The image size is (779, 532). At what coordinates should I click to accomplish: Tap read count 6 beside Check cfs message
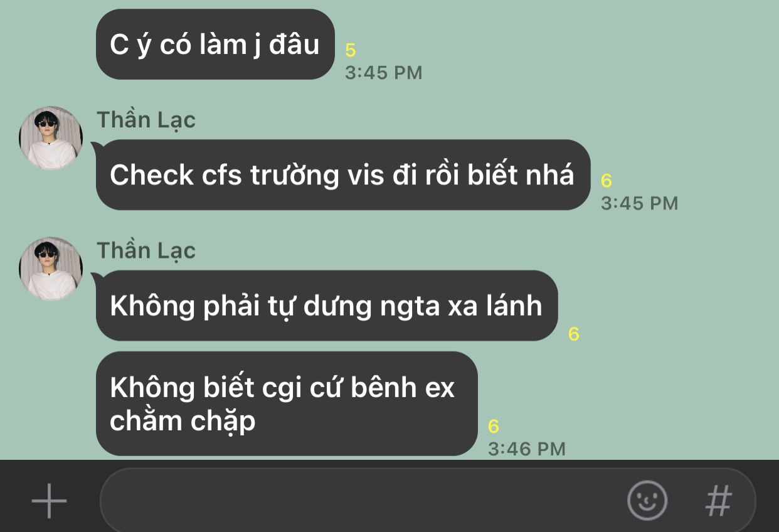(607, 181)
